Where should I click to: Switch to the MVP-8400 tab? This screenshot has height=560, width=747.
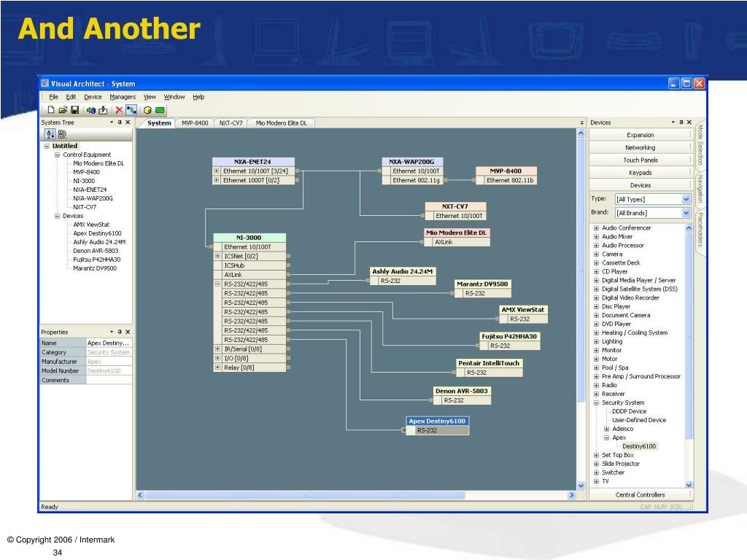[195, 122]
